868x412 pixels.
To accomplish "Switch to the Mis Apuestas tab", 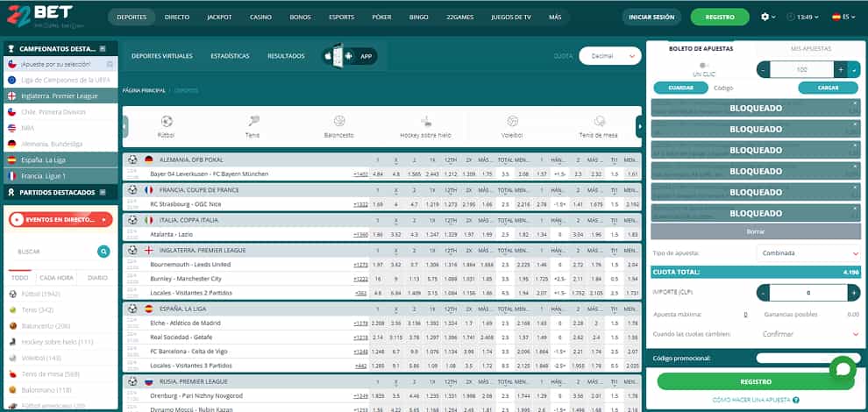I will point(811,49).
